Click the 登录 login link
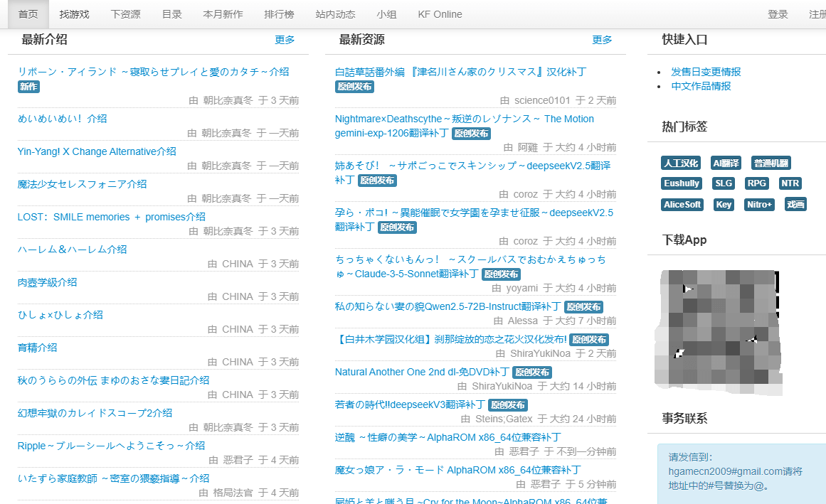 (x=778, y=14)
